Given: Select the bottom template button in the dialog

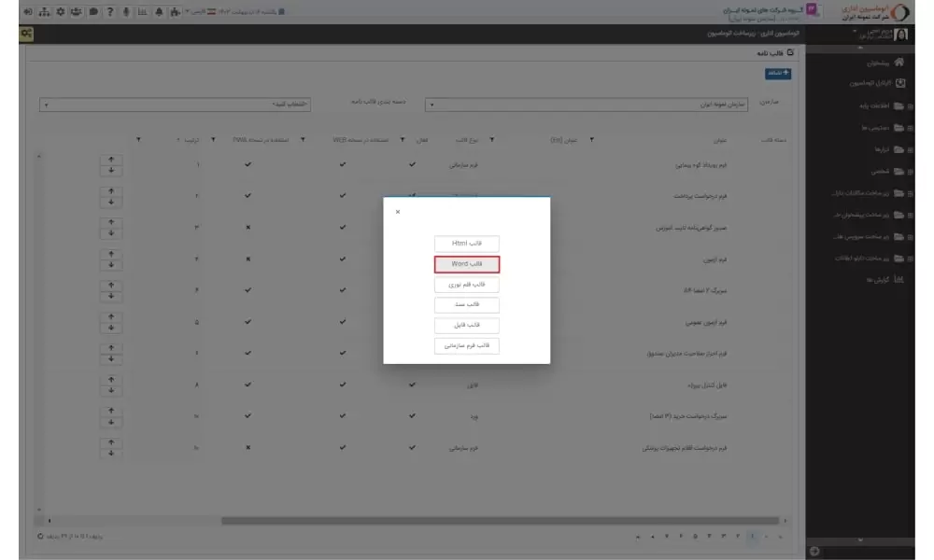Looking at the screenshot, I should [467, 346].
